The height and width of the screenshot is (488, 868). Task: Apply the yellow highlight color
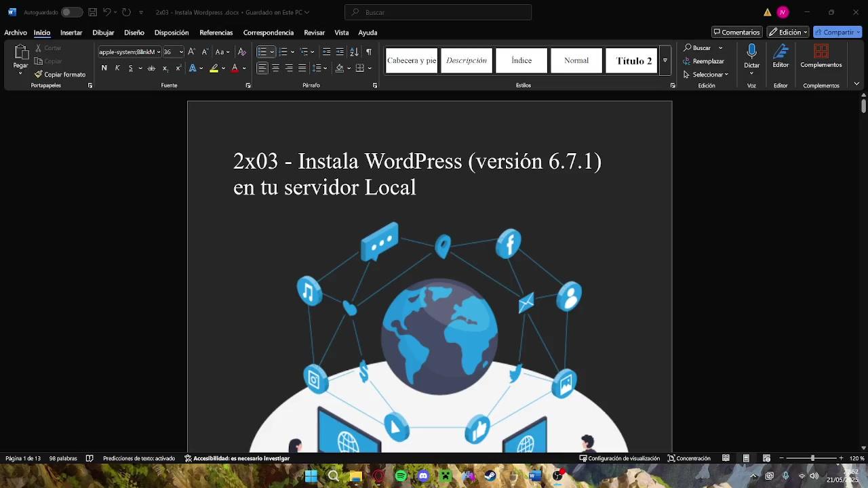(214, 68)
